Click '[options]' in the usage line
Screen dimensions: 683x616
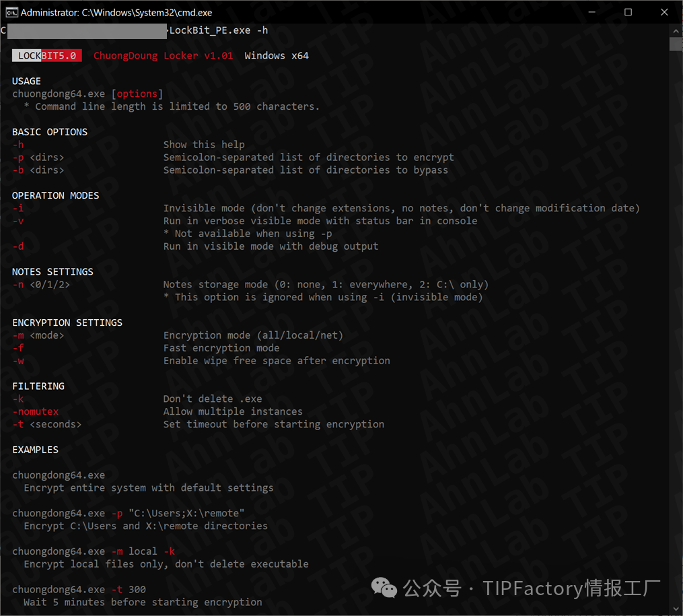tap(137, 94)
